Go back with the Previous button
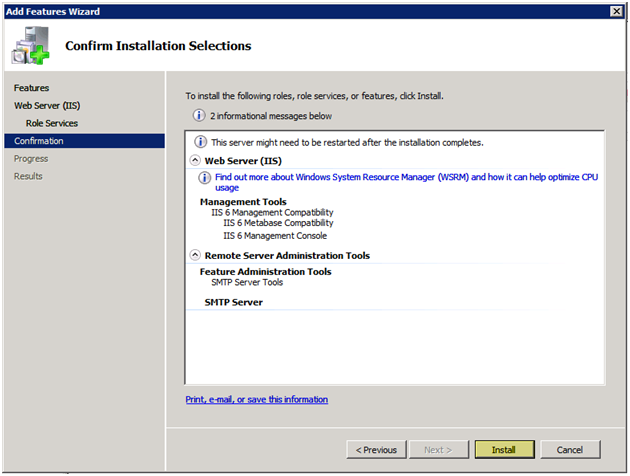Image resolution: width=630 pixels, height=476 pixels. [x=376, y=449]
